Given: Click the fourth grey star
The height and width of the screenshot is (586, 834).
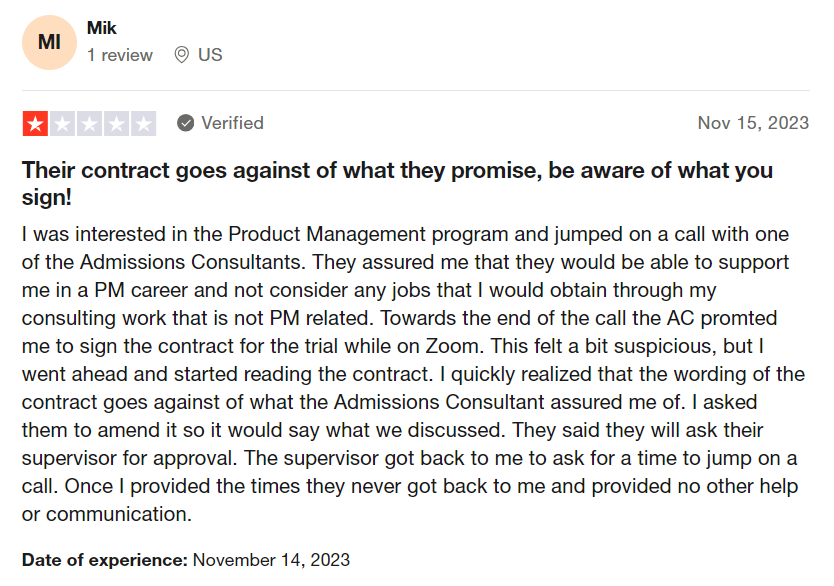Looking at the screenshot, I should (116, 123).
